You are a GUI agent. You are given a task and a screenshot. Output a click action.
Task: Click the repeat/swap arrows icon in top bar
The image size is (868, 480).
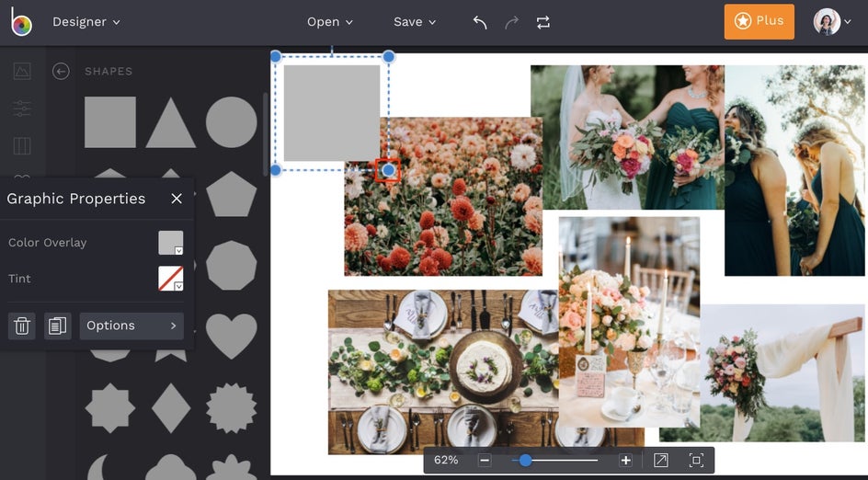click(543, 22)
